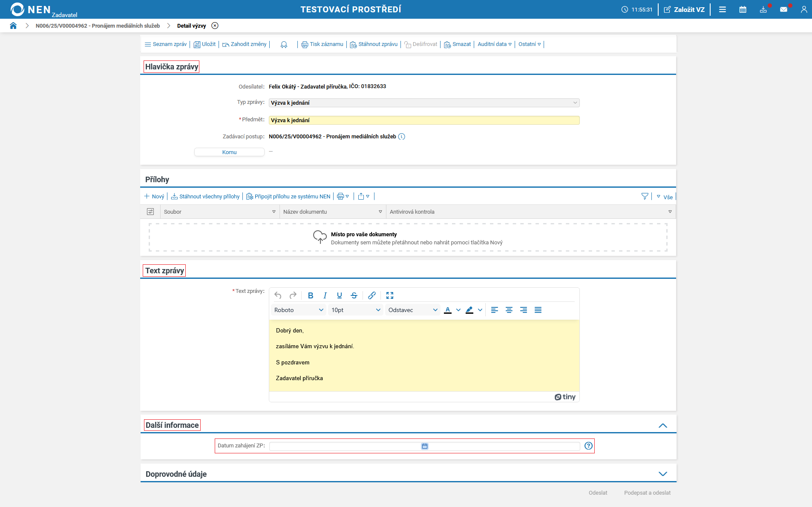Toggle italic formatting in the editor
The width and height of the screenshot is (812, 507).
click(x=325, y=295)
